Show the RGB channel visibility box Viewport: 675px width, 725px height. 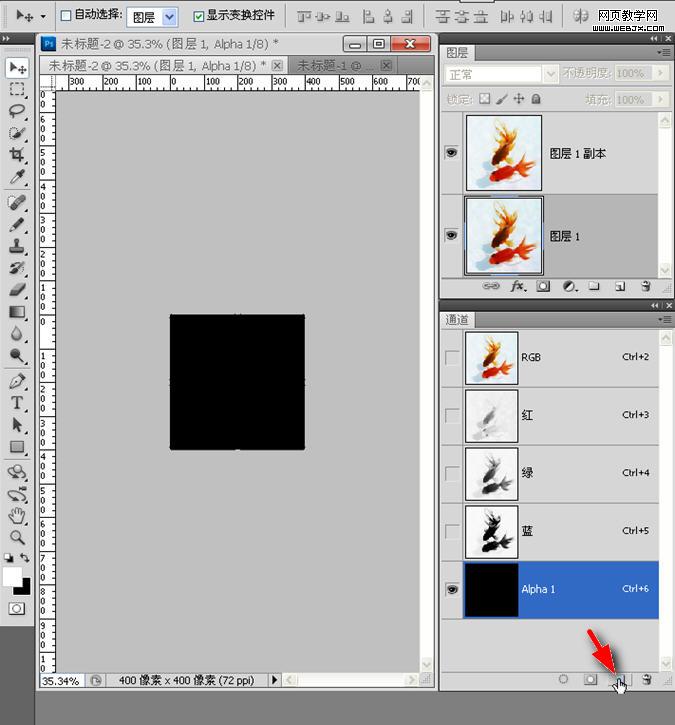(452, 357)
